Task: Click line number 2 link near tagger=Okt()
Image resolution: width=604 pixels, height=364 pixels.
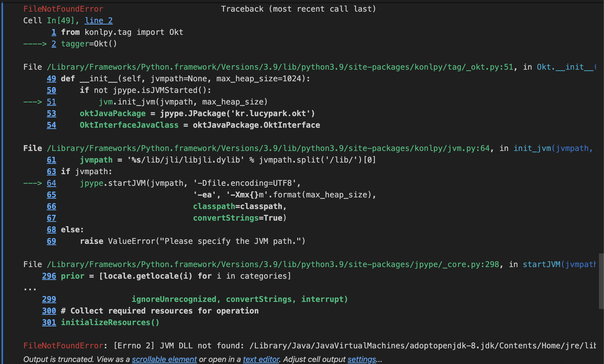Action: pos(54,44)
